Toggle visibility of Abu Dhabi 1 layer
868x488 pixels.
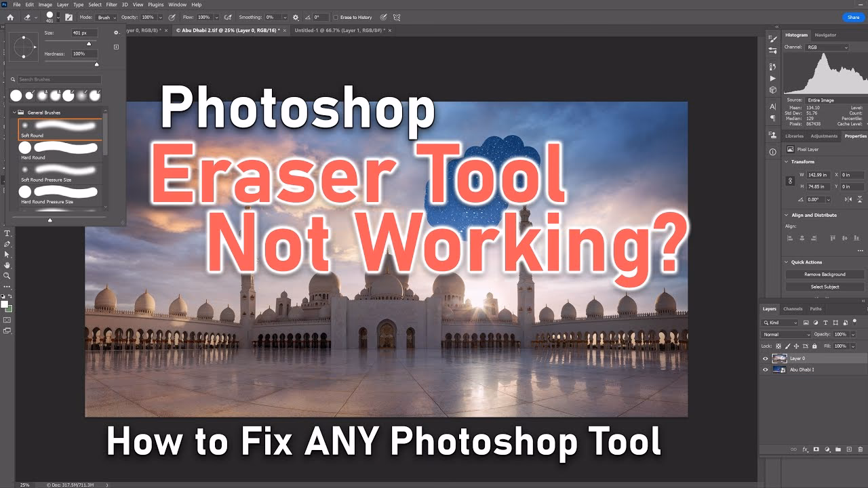pyautogui.click(x=765, y=369)
